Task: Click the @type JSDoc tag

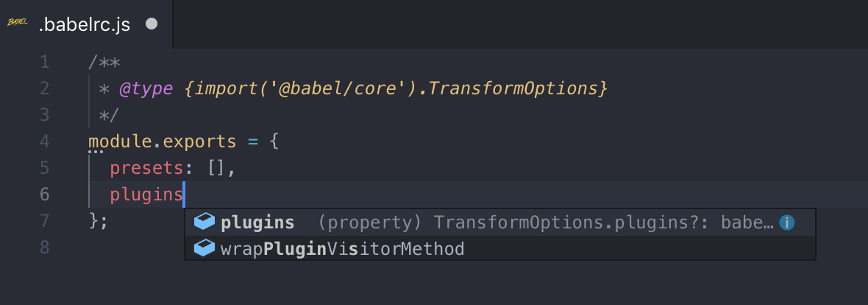Action: click(x=146, y=88)
